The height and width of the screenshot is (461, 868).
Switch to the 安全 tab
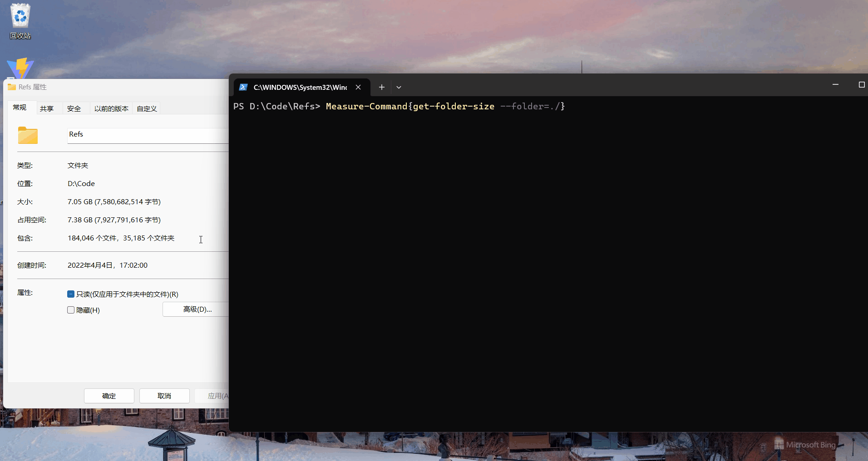74,108
